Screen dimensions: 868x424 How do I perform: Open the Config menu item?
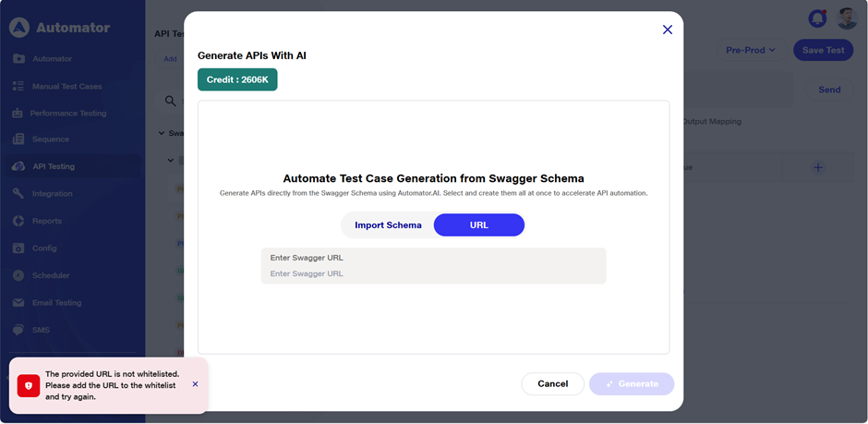(44, 248)
